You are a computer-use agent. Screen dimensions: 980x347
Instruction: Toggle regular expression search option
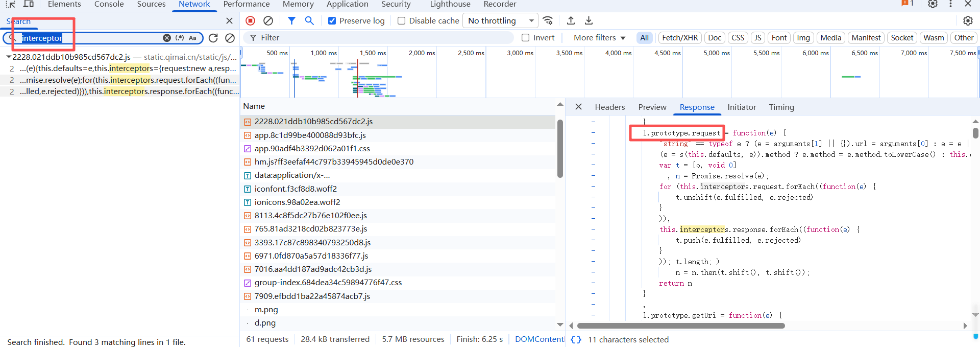(180, 38)
